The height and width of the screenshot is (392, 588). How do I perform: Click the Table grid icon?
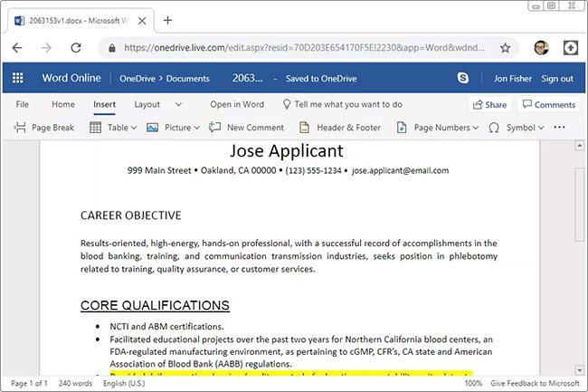(95, 128)
